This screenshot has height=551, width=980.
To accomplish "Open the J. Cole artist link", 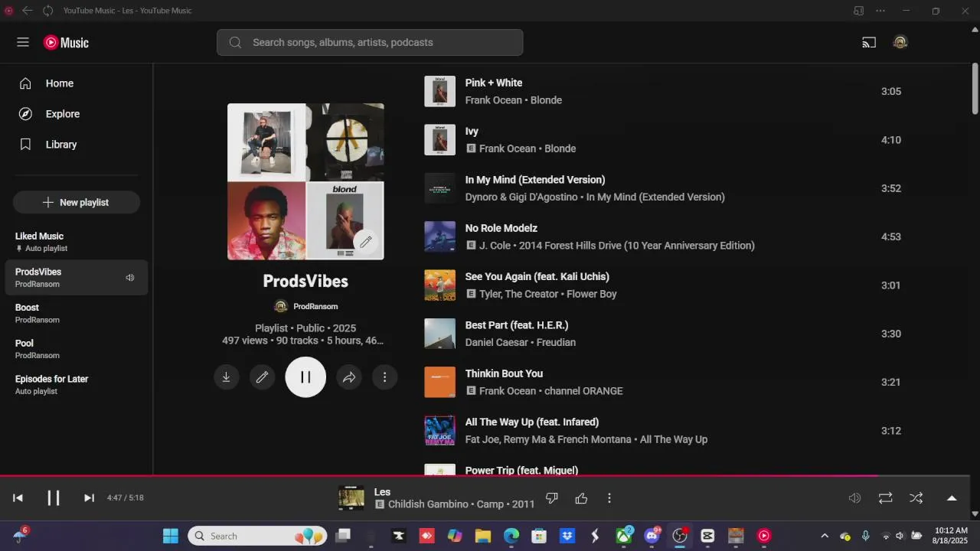I will tap(496, 246).
